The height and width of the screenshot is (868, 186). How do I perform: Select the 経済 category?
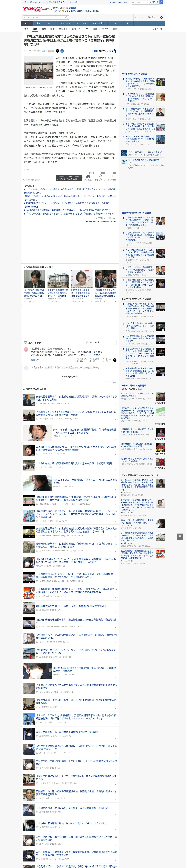[x=52, y=29]
